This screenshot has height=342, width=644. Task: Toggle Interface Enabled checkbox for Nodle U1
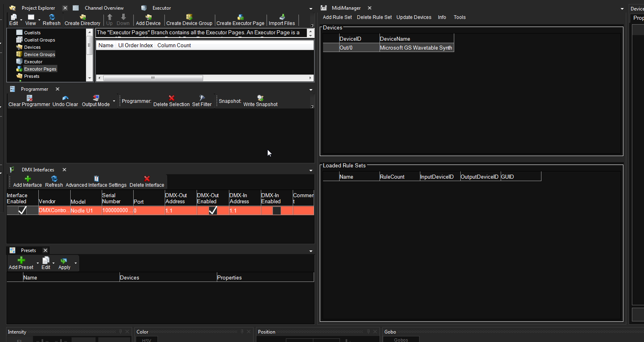[23, 211]
